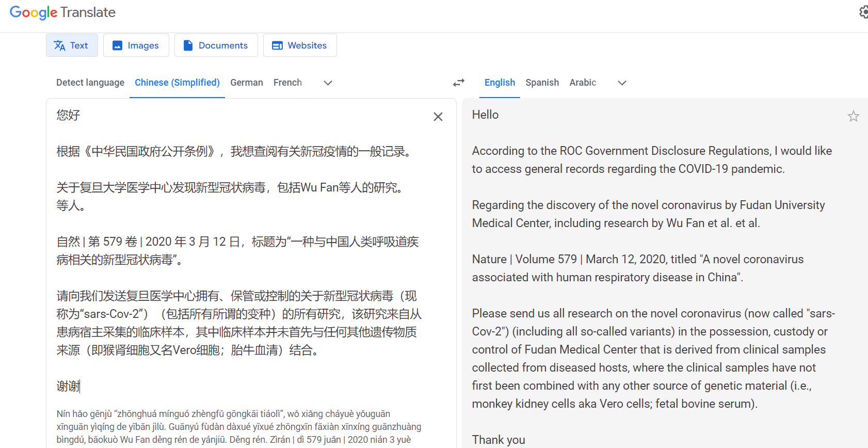Click the translated word Hello
Image resolution: width=868 pixels, height=448 pixels.
[x=485, y=115]
